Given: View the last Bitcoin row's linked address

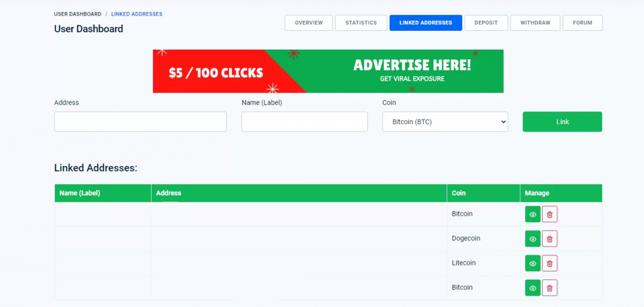Looking at the screenshot, I should [533, 287].
